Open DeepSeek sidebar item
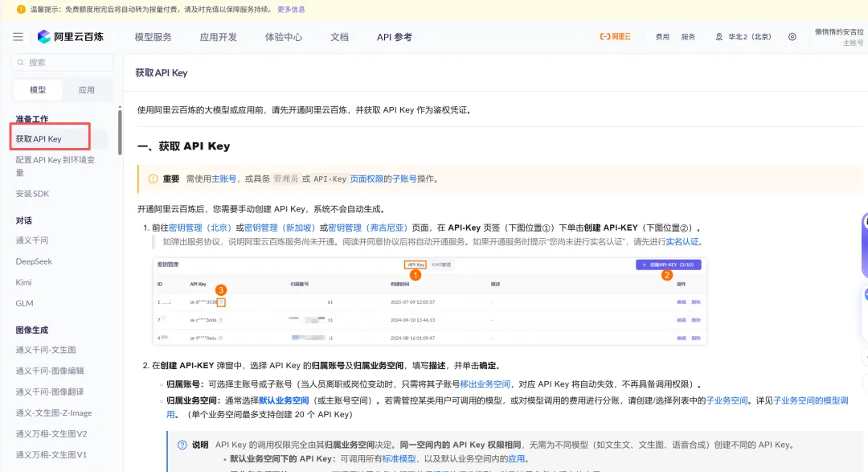Screen dimensions: 868x472 (x=34, y=261)
